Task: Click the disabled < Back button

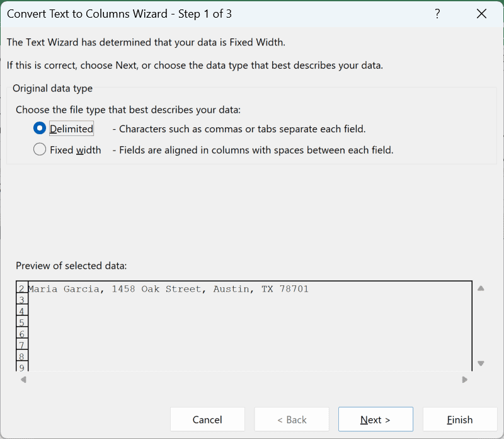Action: [292, 419]
